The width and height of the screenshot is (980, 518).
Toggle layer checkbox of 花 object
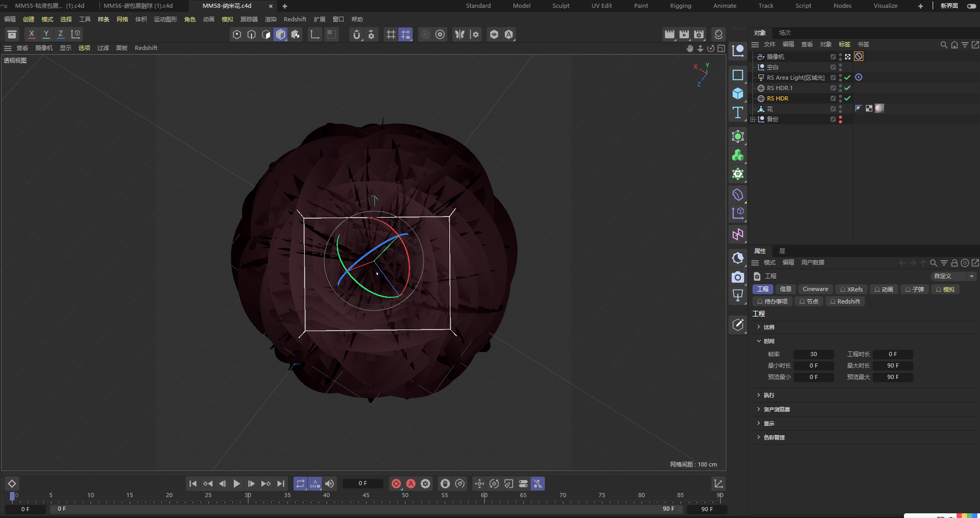833,109
